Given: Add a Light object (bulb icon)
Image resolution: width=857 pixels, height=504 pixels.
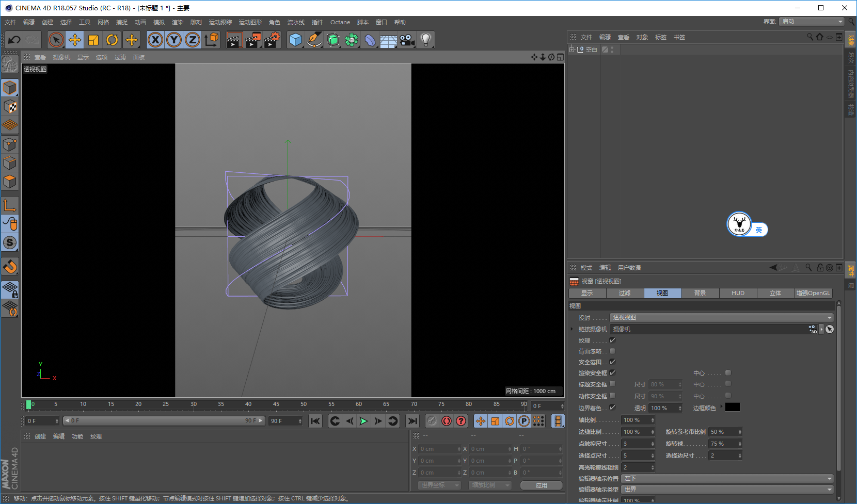Looking at the screenshot, I should (426, 40).
